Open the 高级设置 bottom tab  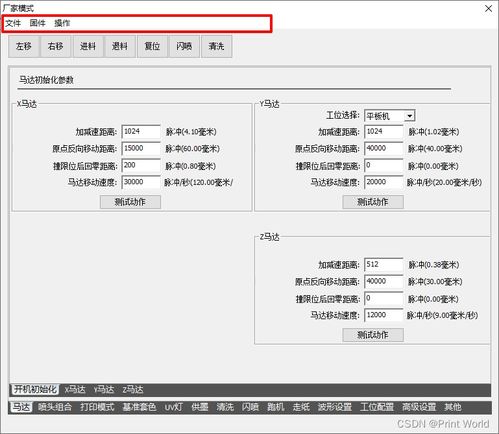(x=419, y=407)
